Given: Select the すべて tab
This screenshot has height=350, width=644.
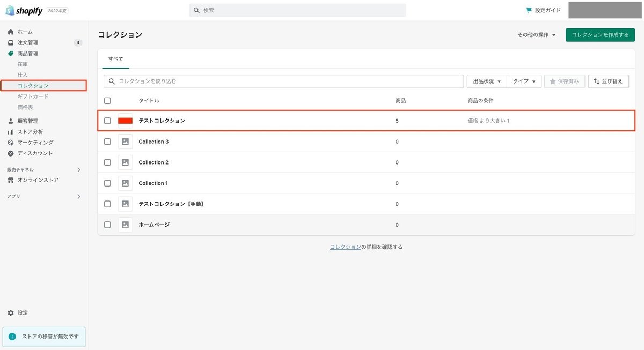Looking at the screenshot, I should [116, 59].
